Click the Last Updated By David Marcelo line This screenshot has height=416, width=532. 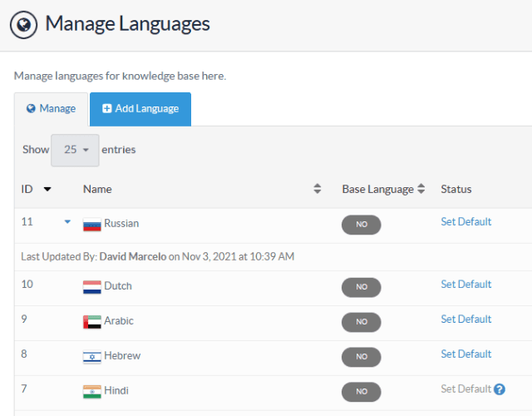157,257
